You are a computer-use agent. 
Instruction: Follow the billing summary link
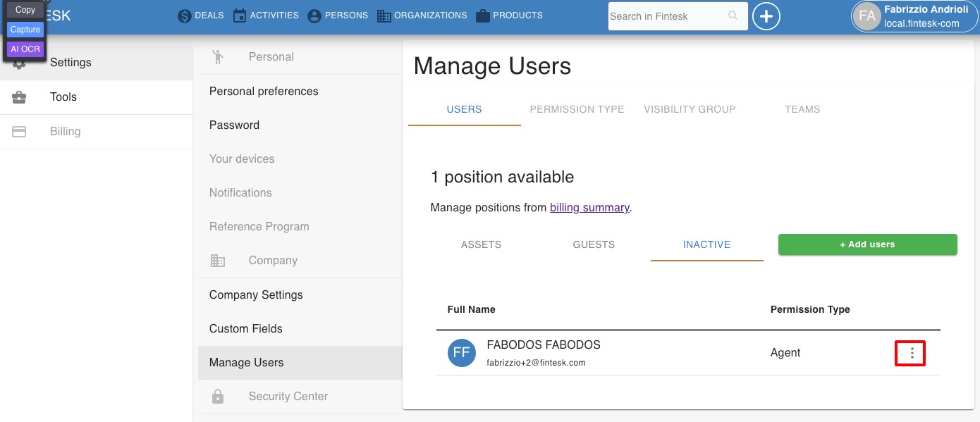589,208
